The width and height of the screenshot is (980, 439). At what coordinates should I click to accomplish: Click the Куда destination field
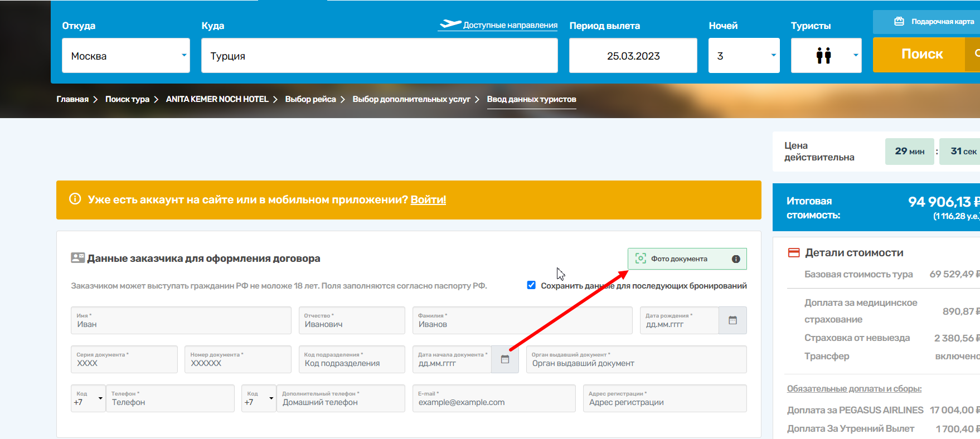[380, 56]
